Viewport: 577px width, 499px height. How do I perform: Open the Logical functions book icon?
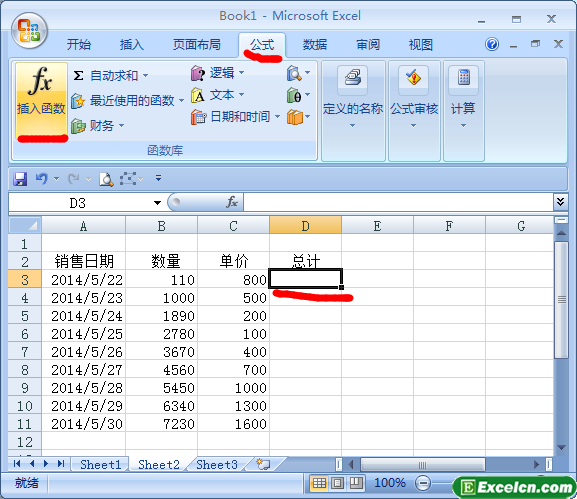click(x=198, y=73)
